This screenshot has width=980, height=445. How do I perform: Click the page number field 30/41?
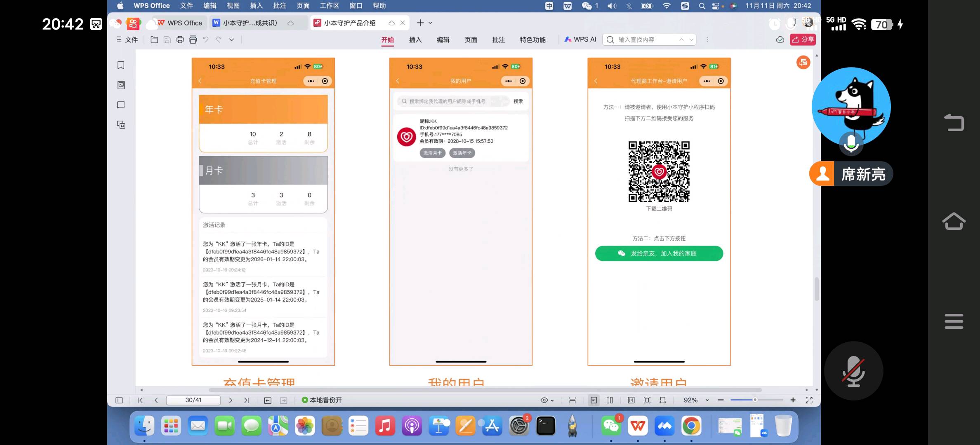193,400
